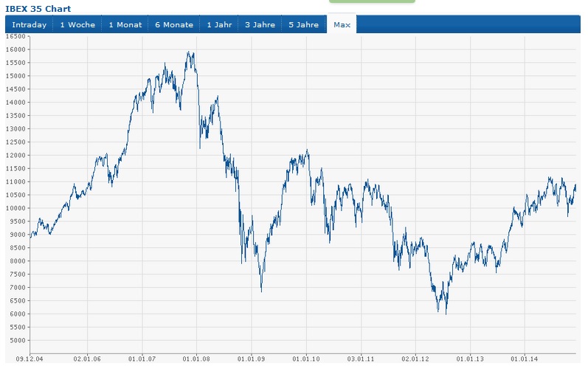The width and height of the screenshot is (588, 366).
Task: Click the 5000 y-axis value
Action: [x=17, y=340]
